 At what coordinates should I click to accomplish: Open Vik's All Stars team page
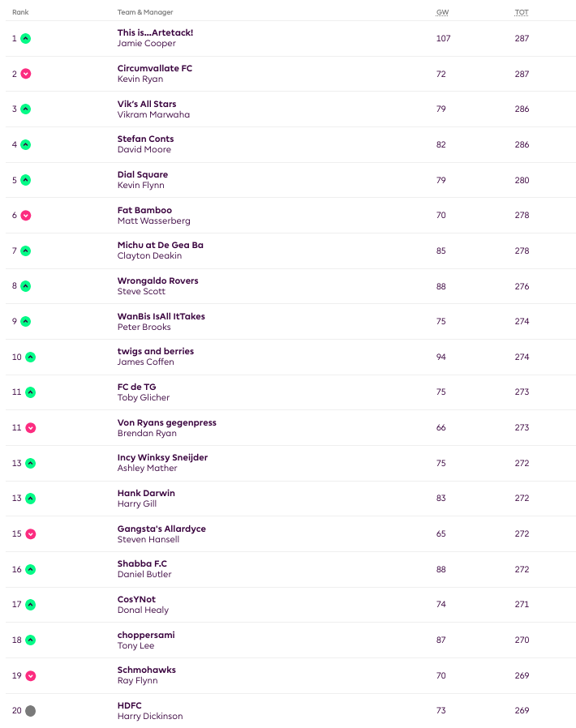146,104
